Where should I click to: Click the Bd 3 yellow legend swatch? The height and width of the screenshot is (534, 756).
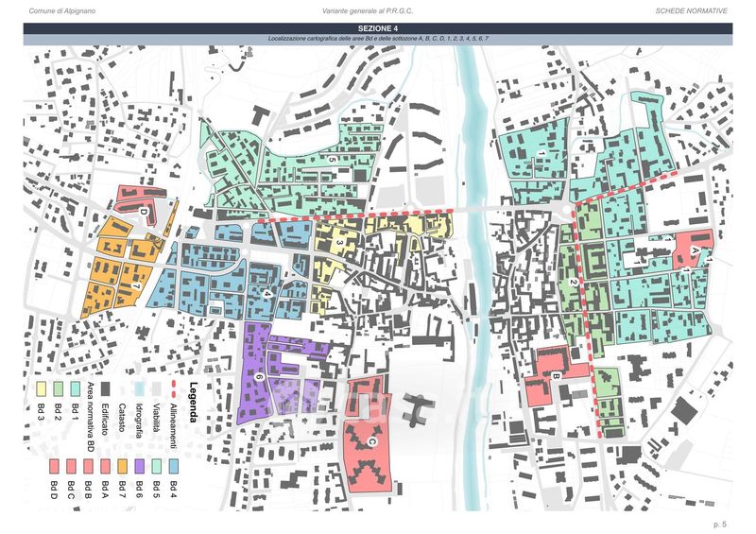pyautogui.click(x=42, y=388)
